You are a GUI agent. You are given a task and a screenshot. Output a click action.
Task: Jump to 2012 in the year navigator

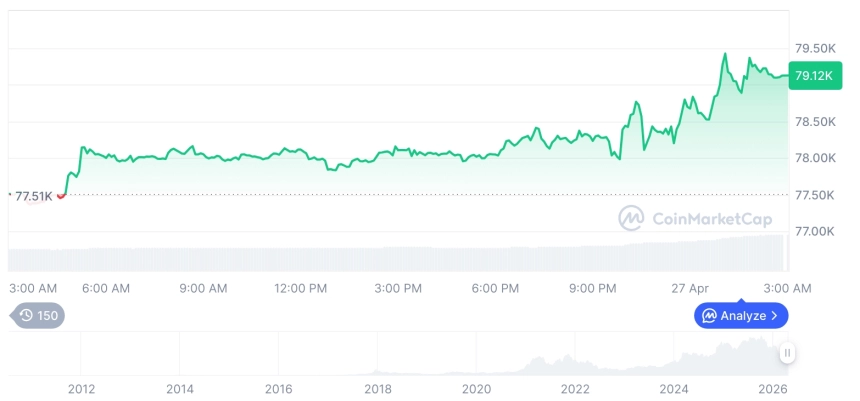point(81,388)
